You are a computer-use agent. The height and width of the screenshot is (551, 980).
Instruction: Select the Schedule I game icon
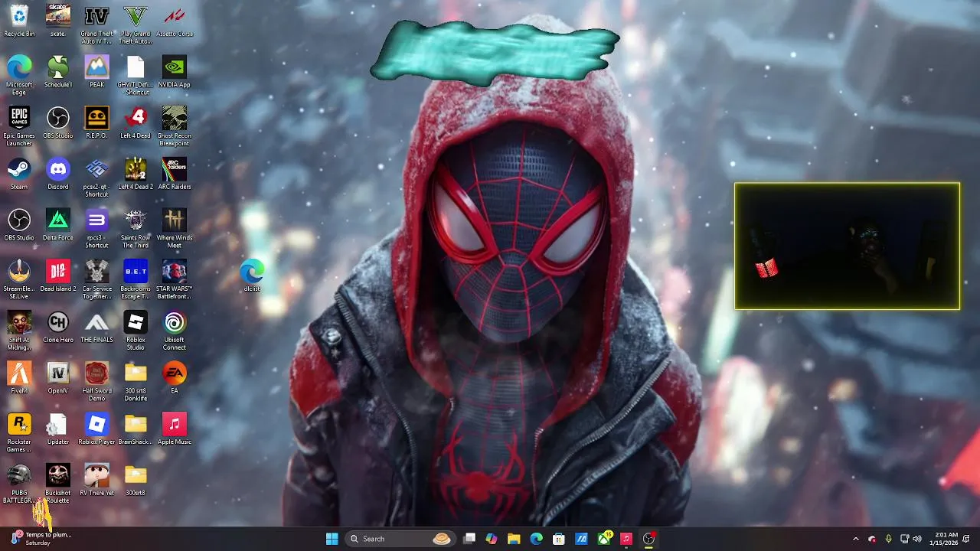coord(57,71)
